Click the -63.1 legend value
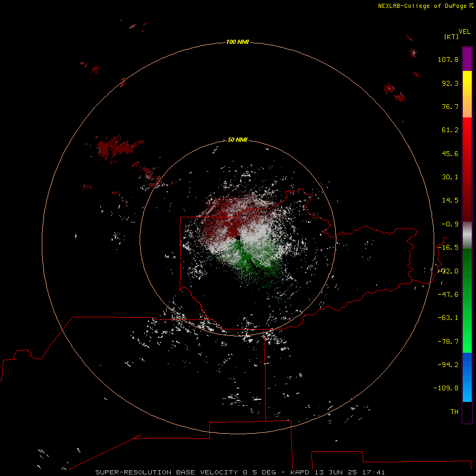The width and height of the screenshot is (476, 476). coord(448,318)
